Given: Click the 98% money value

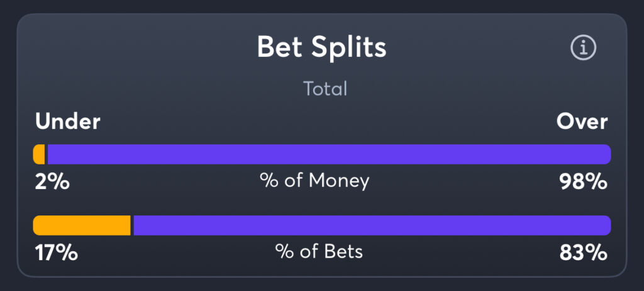Looking at the screenshot, I should pos(583,182).
